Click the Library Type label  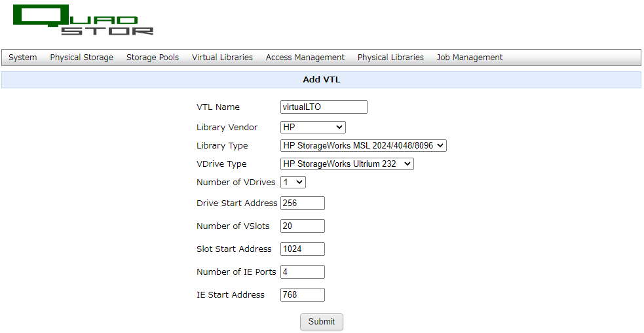tap(222, 146)
